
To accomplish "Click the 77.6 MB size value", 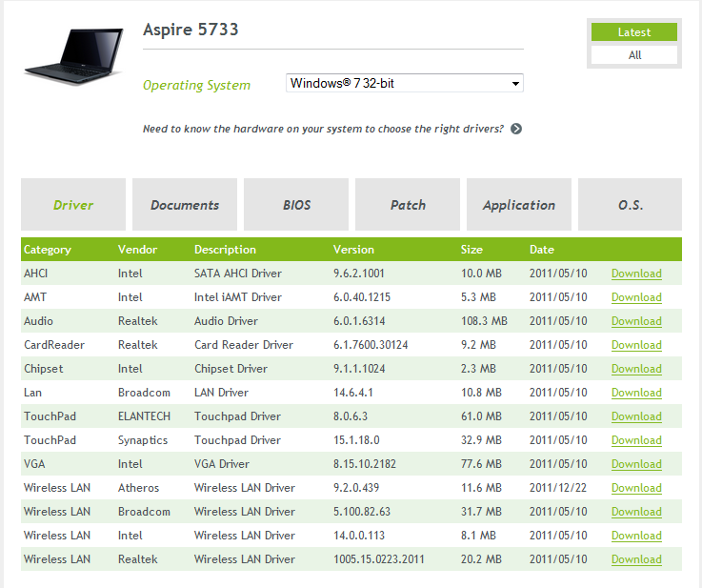I will click(481, 463).
